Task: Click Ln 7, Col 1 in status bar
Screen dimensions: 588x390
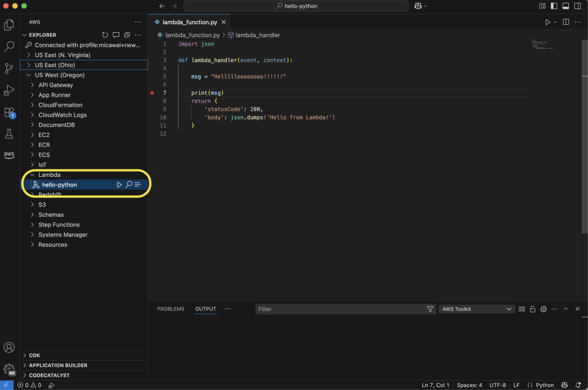Action: pos(435,385)
